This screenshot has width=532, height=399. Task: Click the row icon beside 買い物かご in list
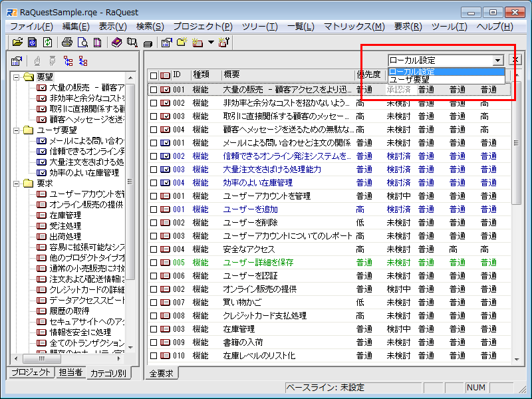[x=165, y=303]
